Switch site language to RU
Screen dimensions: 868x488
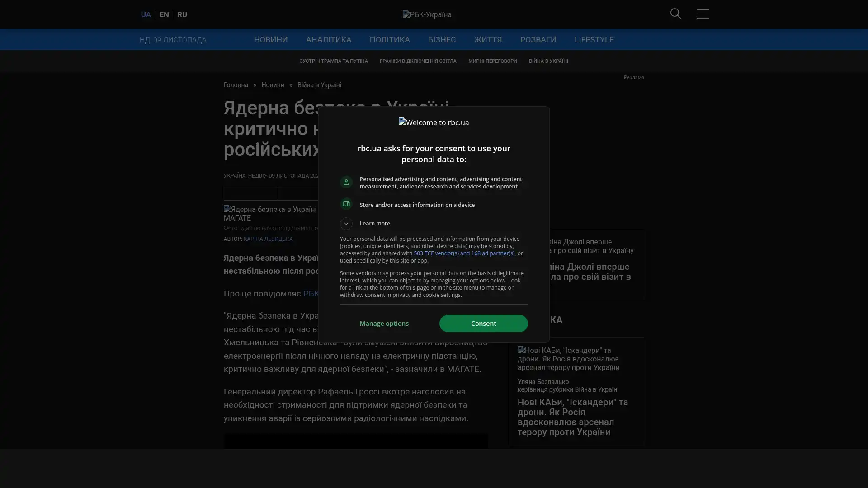coord(182,14)
